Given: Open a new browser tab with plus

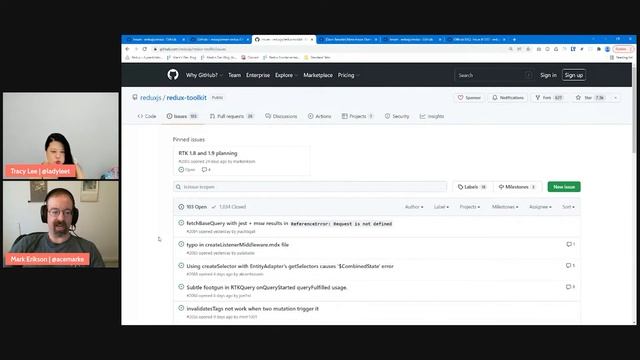Looking at the screenshot, I should tap(514, 40).
